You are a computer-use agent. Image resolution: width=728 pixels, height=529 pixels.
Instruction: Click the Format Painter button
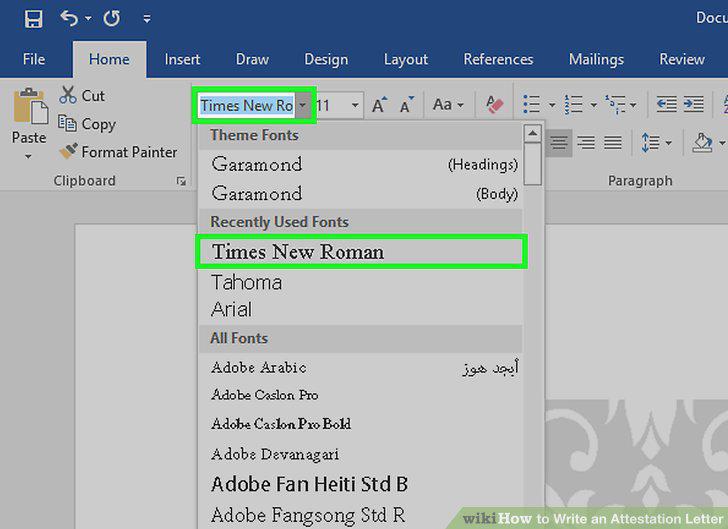click(x=118, y=152)
